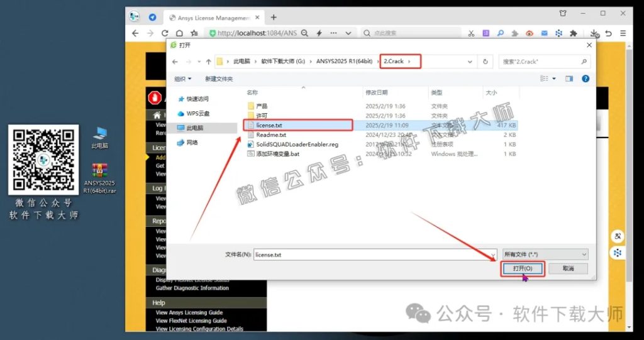Sort by the 名称 column header
Viewport: 644px width, 340px height.
(252, 93)
